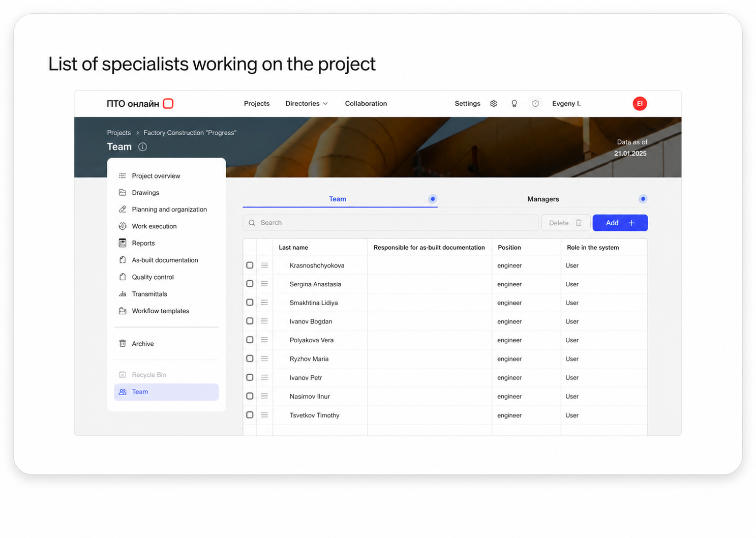Click the Transmittals chart icon
756x538 pixels.
123,294
